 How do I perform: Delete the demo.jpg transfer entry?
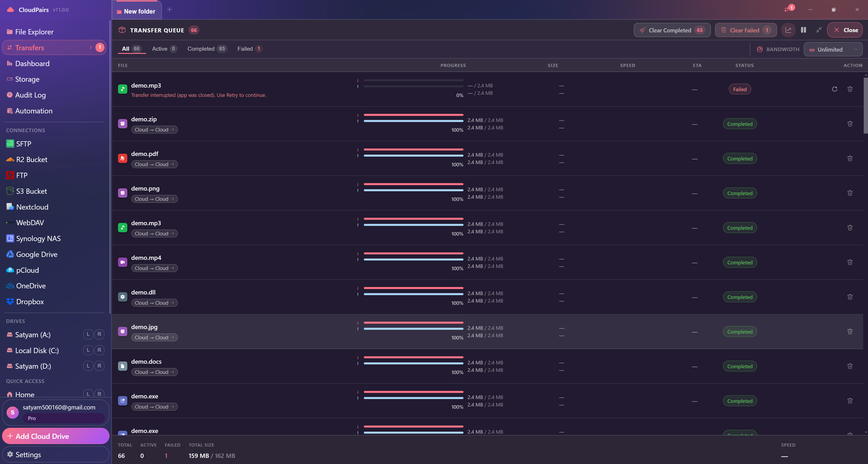[x=850, y=331]
